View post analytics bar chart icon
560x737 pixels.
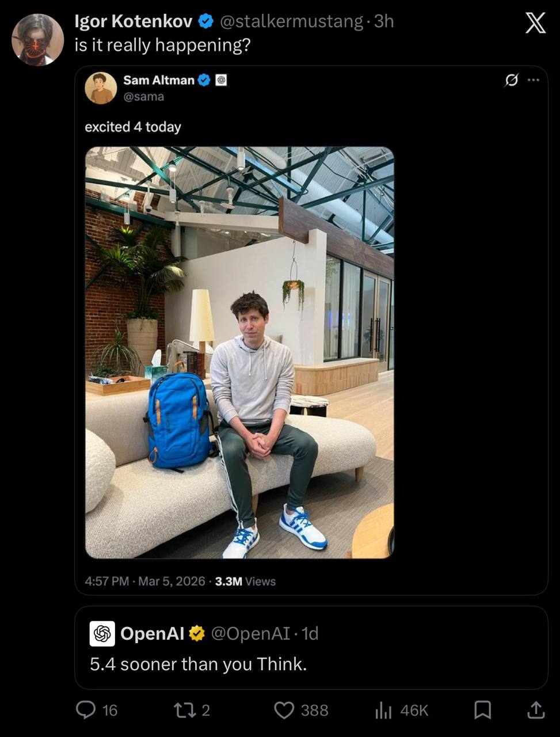tap(383, 711)
